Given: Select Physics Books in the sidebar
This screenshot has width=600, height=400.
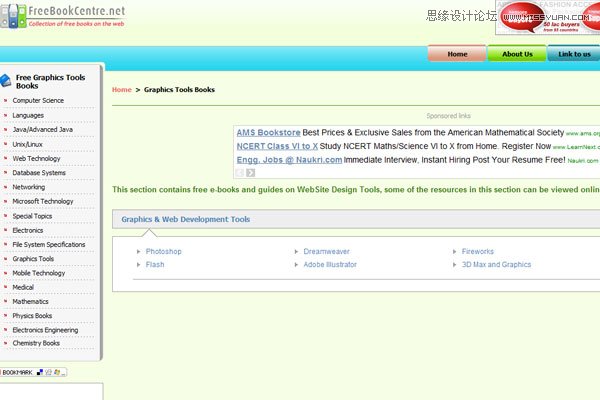Looking at the screenshot, I should pyautogui.click(x=32, y=315).
